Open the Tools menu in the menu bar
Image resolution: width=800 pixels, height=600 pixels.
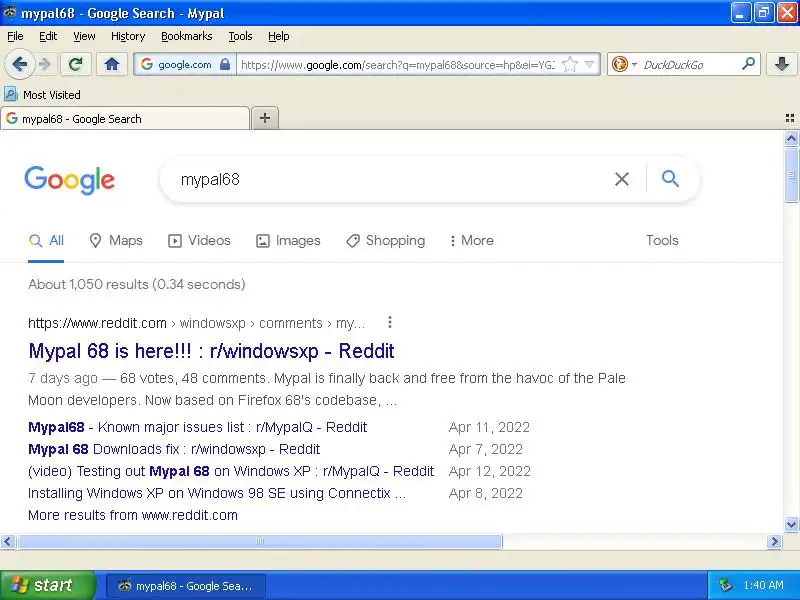click(x=240, y=36)
